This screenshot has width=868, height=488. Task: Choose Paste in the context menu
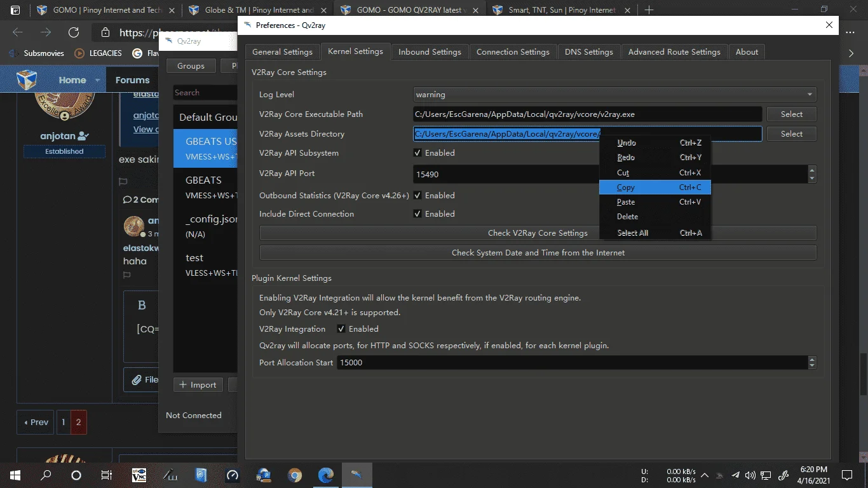coord(654,202)
